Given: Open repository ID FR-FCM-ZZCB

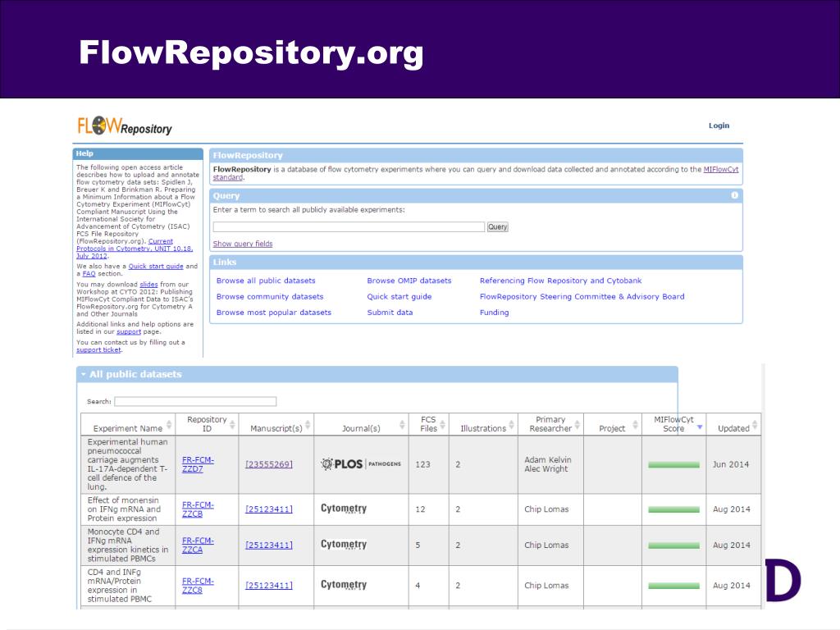Looking at the screenshot, I should point(198,509).
